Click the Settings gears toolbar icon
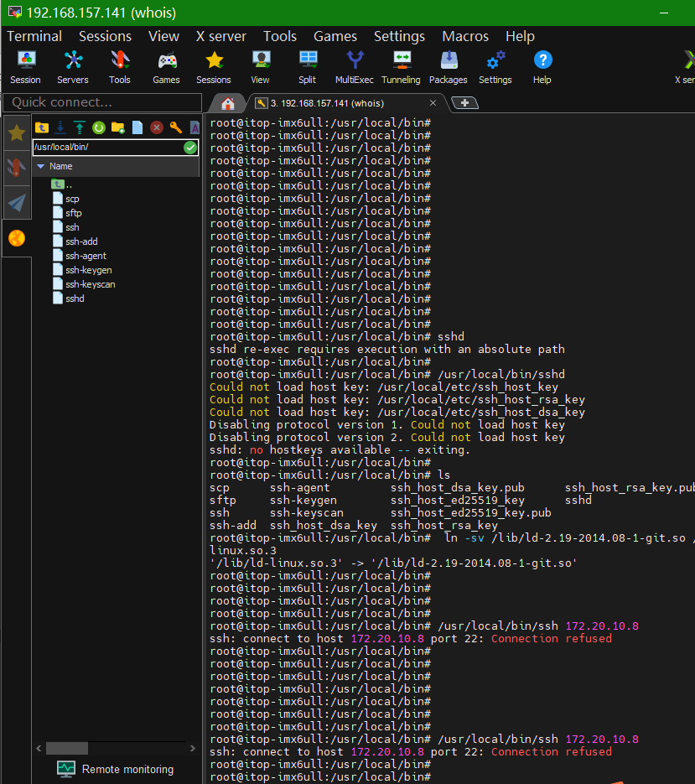The height and width of the screenshot is (784, 695). (495, 68)
